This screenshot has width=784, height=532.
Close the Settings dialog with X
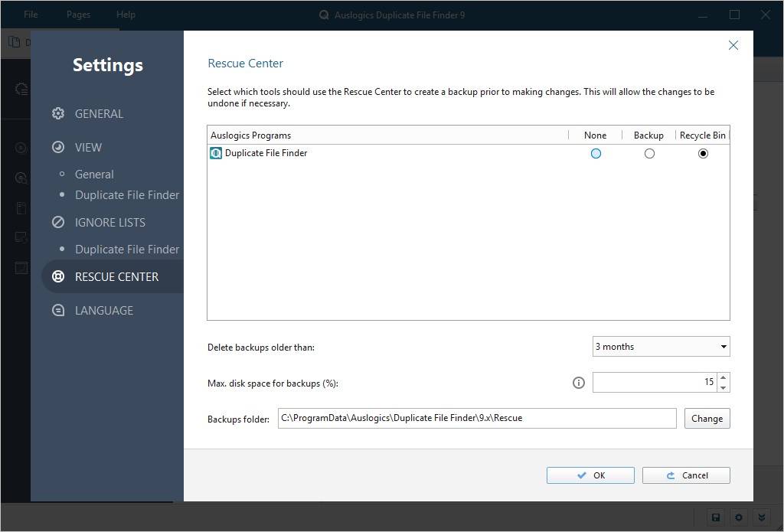coord(733,45)
